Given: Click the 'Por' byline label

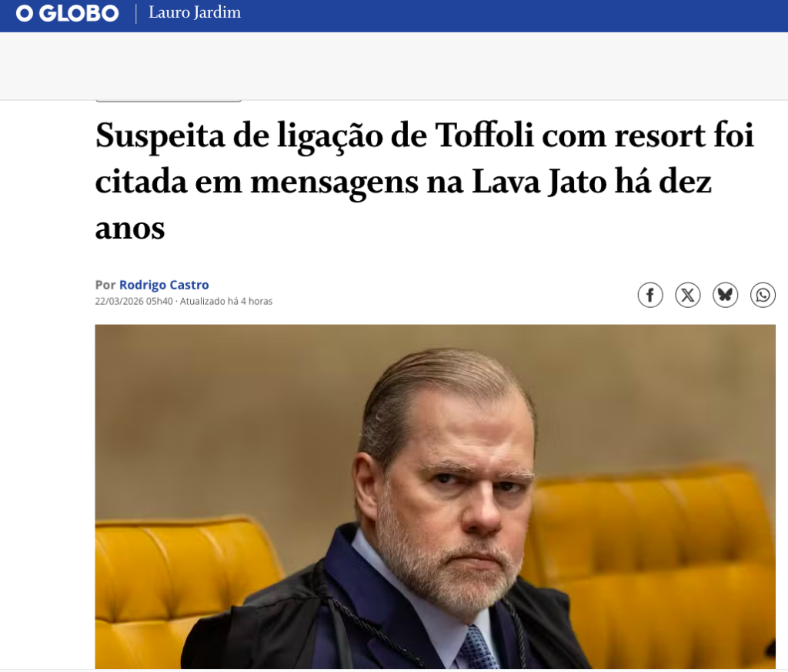Looking at the screenshot, I should click(x=105, y=285).
